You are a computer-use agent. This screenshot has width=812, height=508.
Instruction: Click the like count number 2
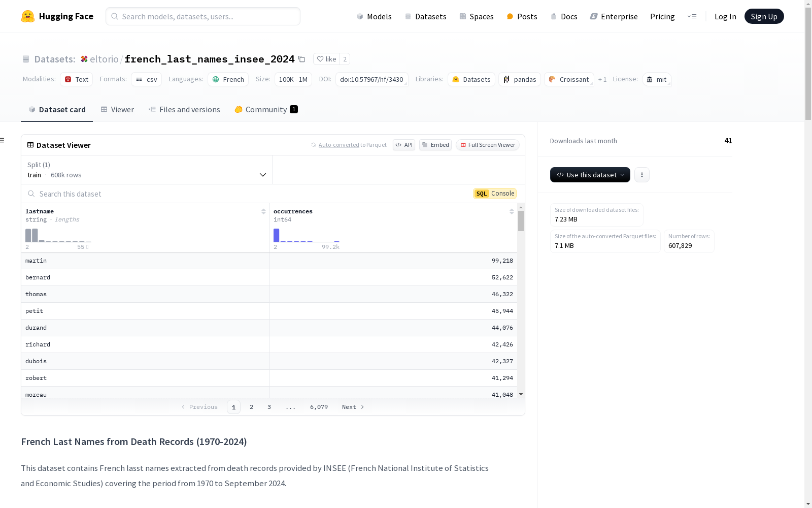click(345, 59)
